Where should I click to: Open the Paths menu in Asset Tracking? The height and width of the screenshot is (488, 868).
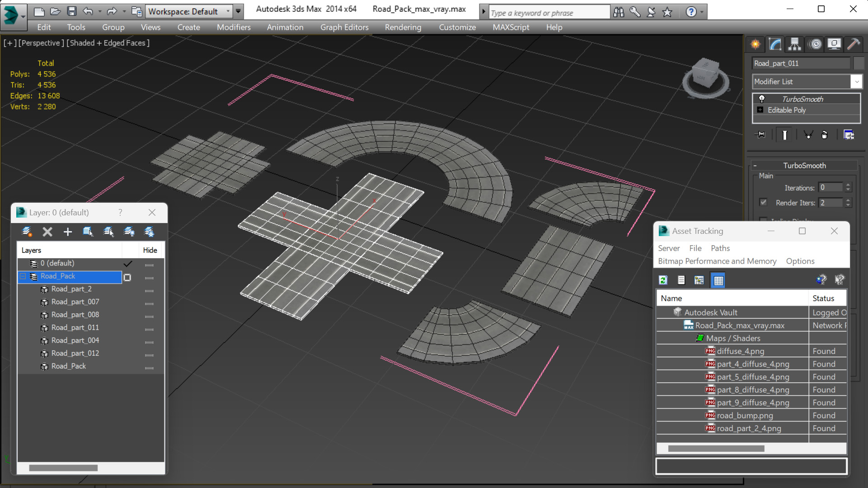click(720, 248)
